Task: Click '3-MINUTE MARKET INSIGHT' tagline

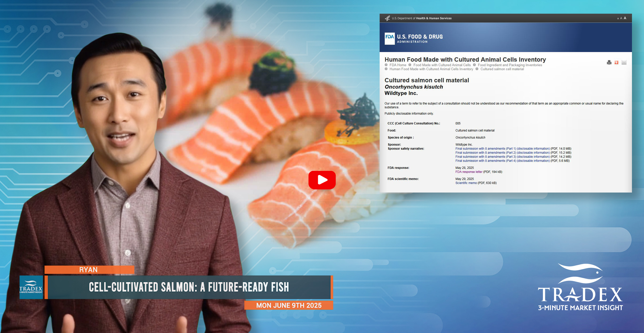Action: pyautogui.click(x=580, y=308)
